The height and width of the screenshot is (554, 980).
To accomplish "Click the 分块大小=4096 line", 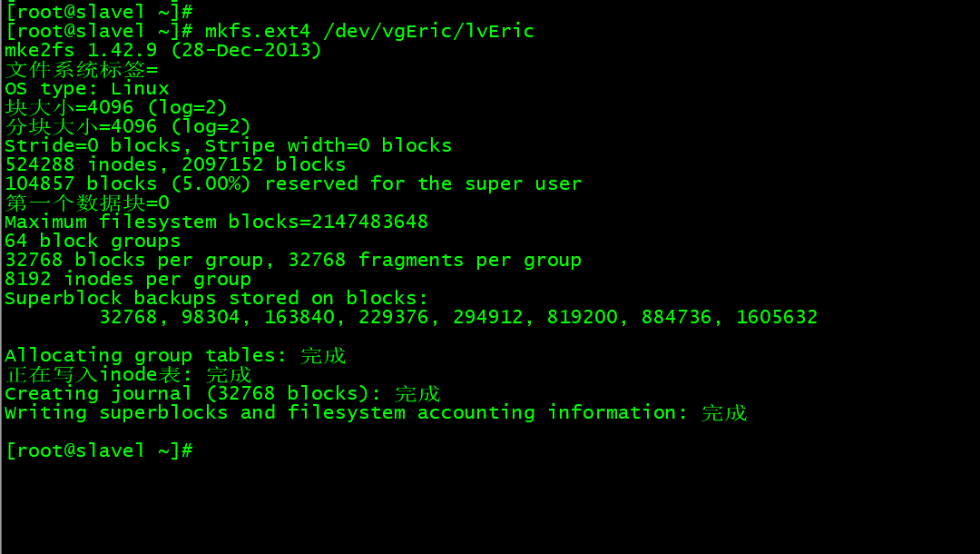I will pos(128,127).
